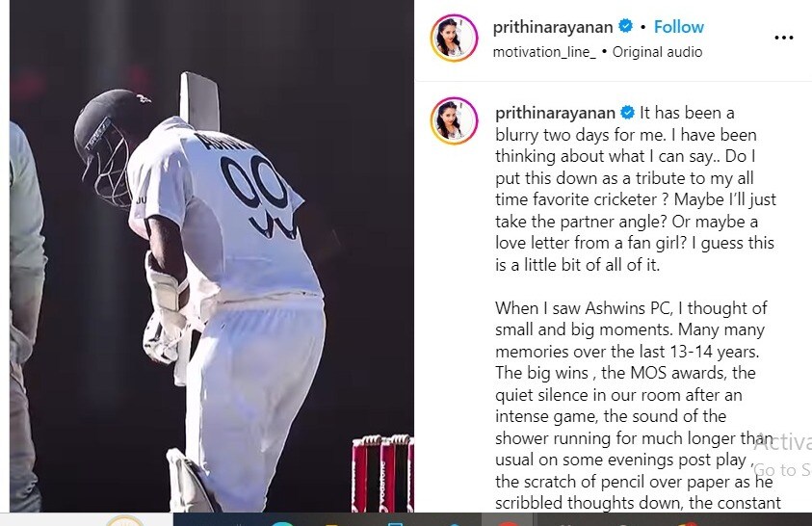
Task: Click prithinarayanan username in the caption
Action: 555,113
